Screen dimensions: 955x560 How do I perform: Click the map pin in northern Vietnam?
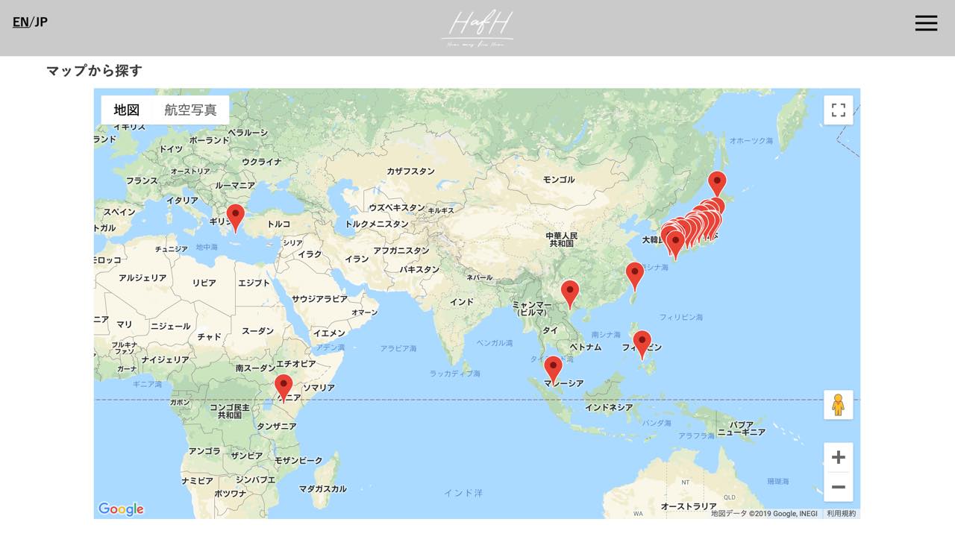[x=570, y=292]
